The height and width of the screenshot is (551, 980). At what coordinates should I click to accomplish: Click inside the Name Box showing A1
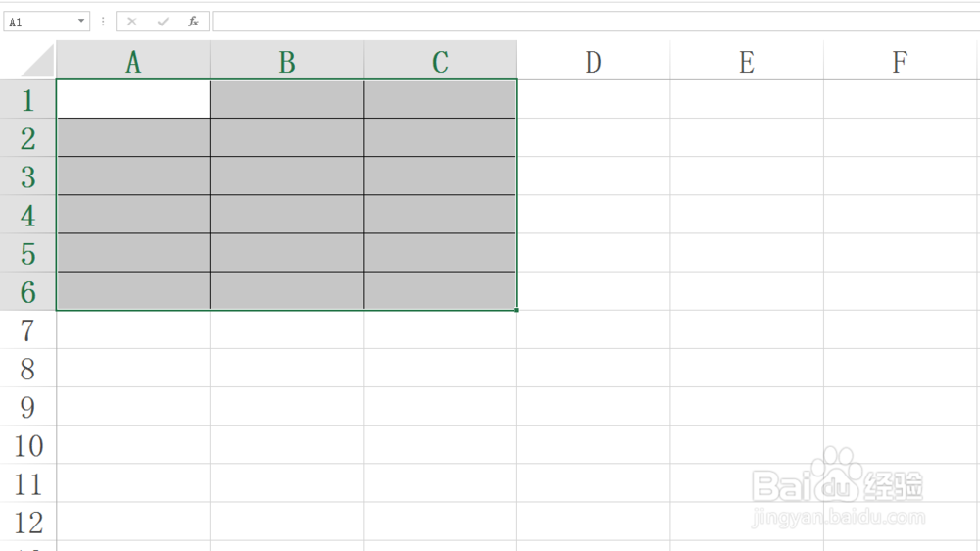tap(40, 22)
